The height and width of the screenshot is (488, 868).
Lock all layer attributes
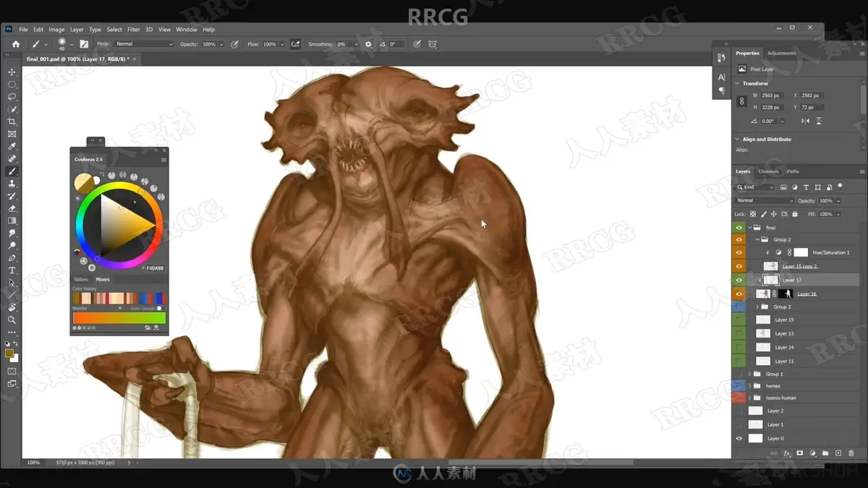795,214
